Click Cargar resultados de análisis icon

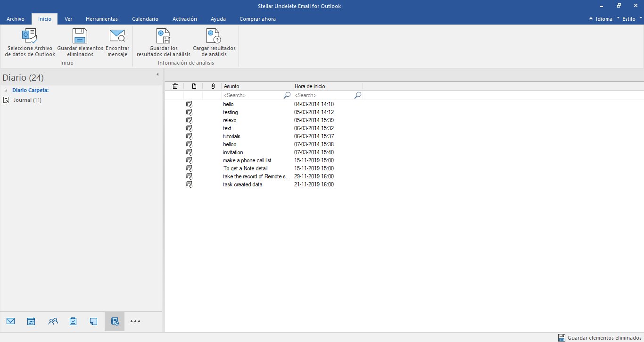click(214, 36)
